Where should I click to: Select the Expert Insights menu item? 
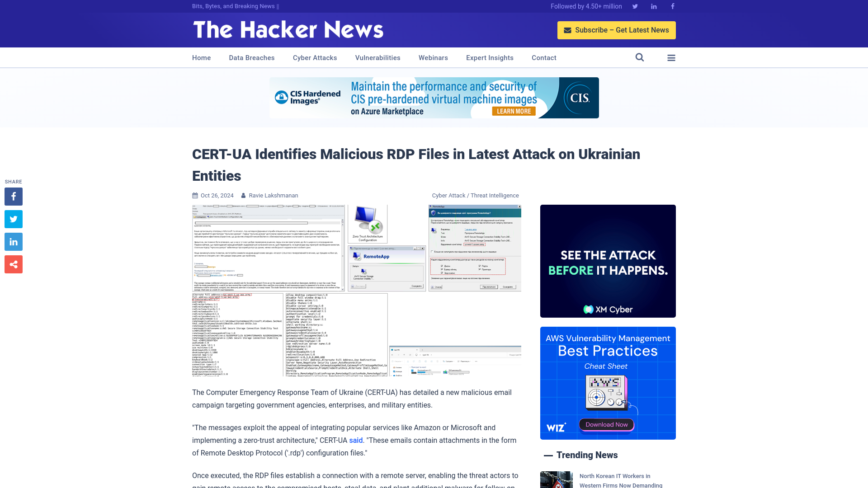tap(490, 57)
